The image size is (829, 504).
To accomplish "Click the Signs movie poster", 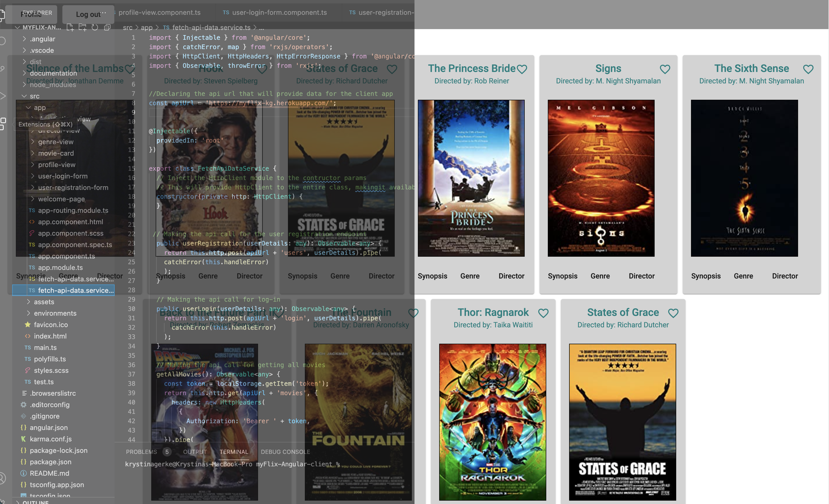I will click(601, 178).
